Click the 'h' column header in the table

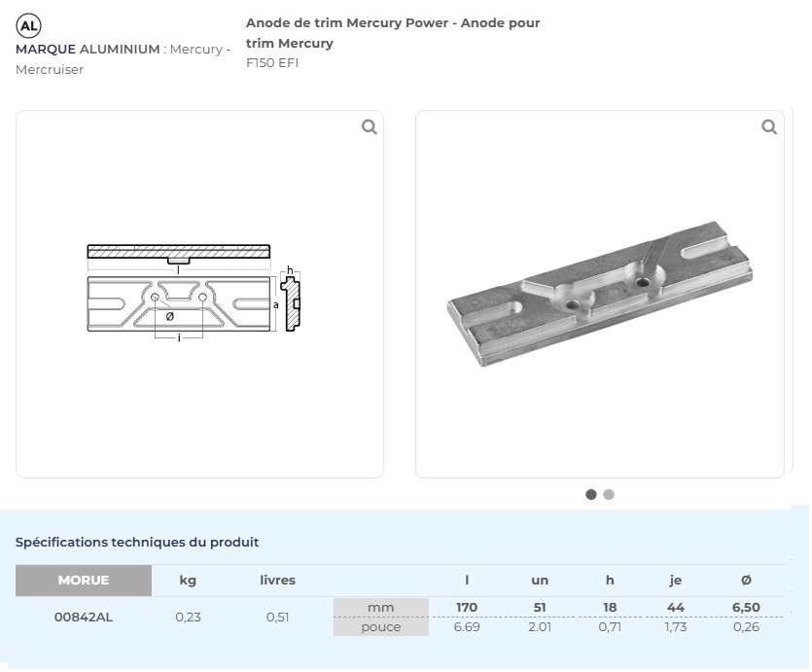coord(610,580)
